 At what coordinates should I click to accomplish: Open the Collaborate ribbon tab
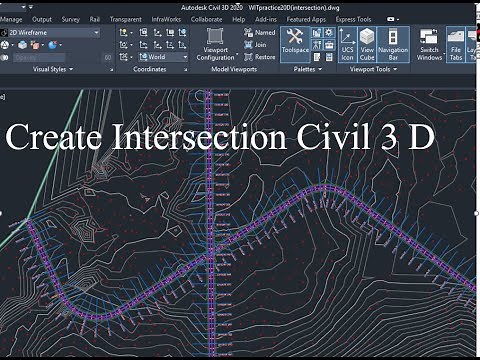pyautogui.click(x=206, y=19)
